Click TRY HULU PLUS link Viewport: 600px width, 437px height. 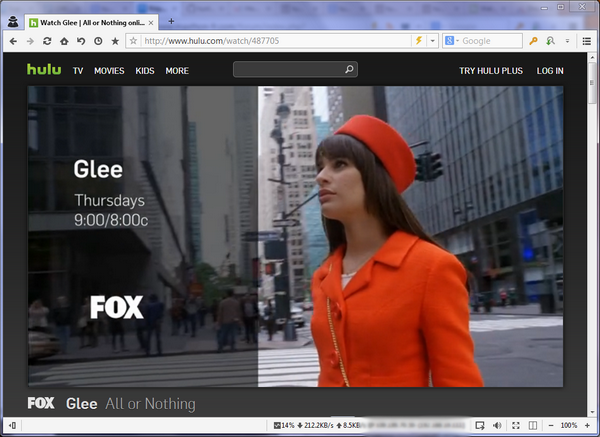click(x=491, y=71)
